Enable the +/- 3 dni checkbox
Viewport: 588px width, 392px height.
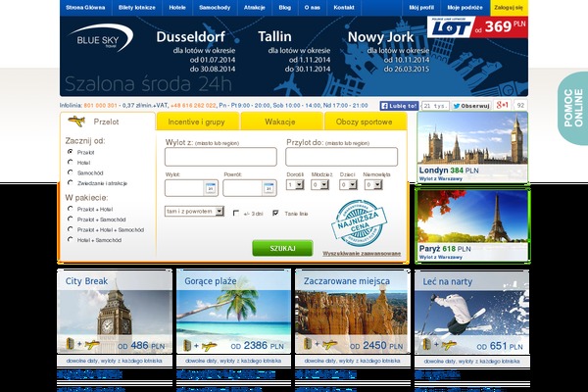(236, 213)
